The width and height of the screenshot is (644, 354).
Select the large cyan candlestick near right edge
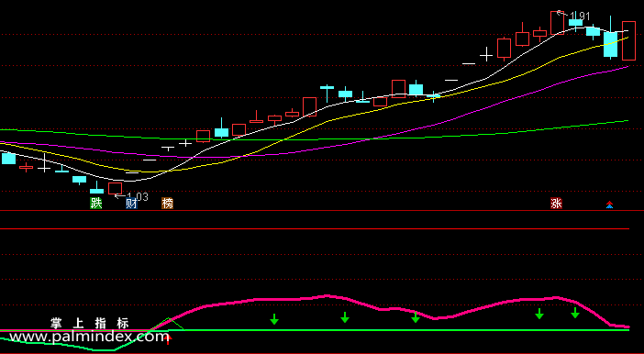(x=610, y=44)
